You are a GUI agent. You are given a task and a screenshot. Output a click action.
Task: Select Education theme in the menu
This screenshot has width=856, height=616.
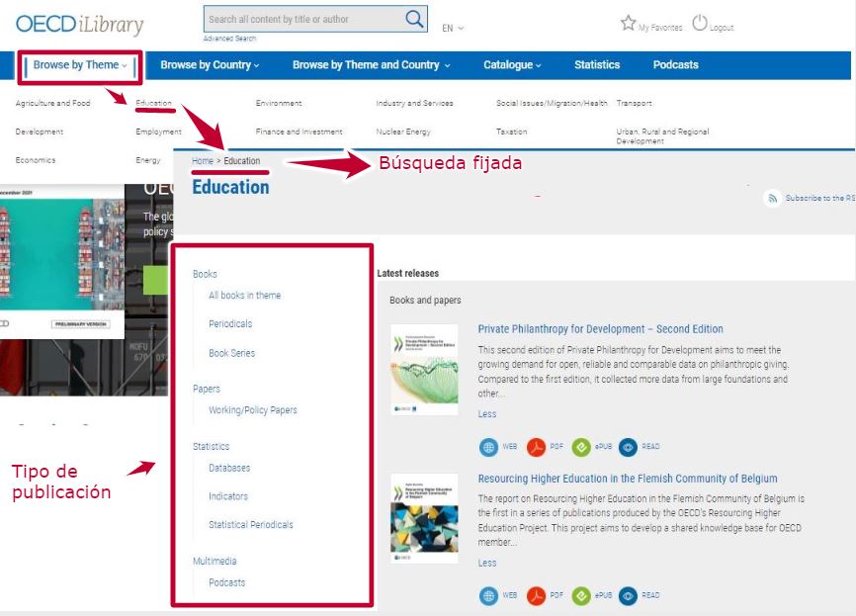pyautogui.click(x=153, y=103)
